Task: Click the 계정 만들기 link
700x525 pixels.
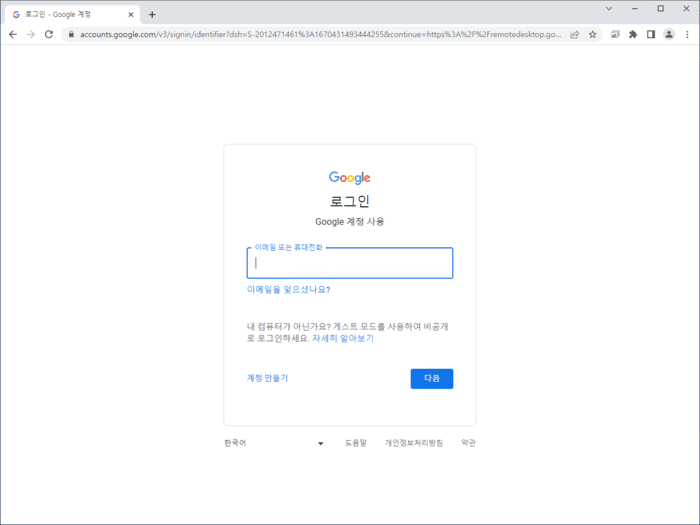Action: [267, 378]
